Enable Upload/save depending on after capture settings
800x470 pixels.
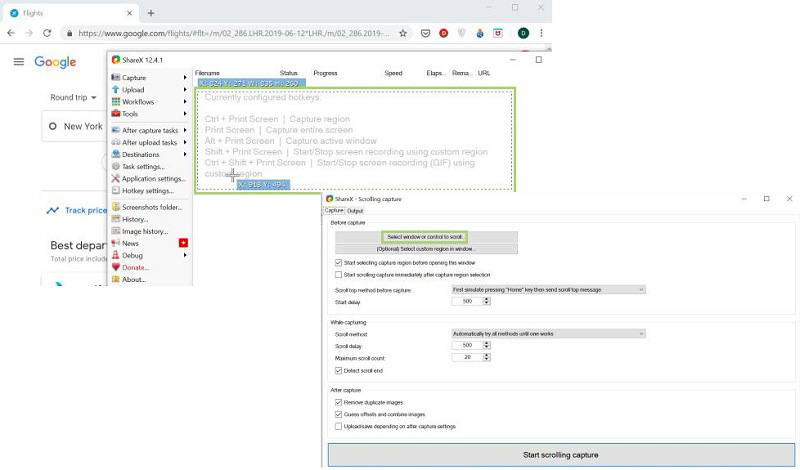[x=339, y=426]
